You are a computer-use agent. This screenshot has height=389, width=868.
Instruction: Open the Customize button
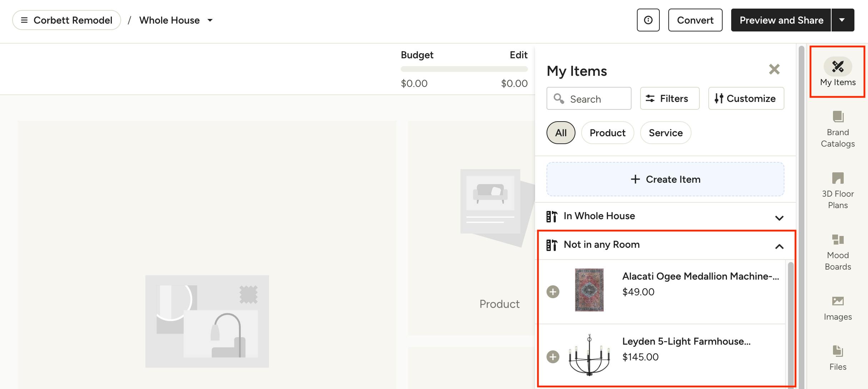tap(746, 98)
